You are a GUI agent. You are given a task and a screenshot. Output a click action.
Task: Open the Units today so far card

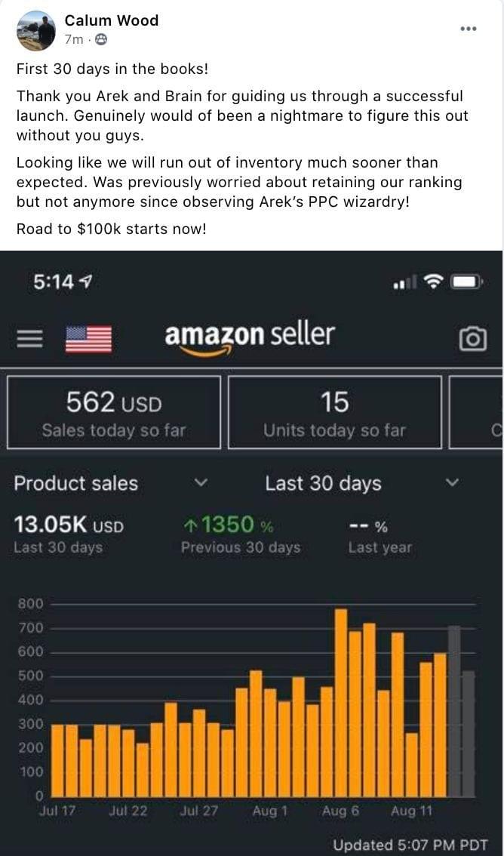pyautogui.click(x=334, y=412)
